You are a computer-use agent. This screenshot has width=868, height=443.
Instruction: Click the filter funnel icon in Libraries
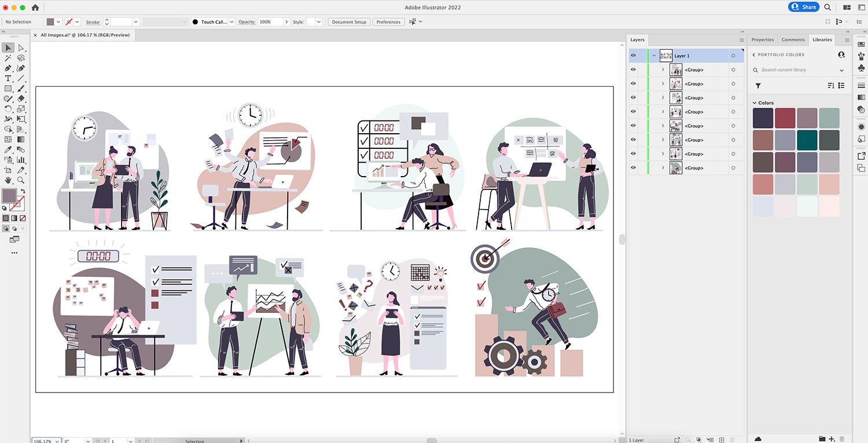point(758,86)
